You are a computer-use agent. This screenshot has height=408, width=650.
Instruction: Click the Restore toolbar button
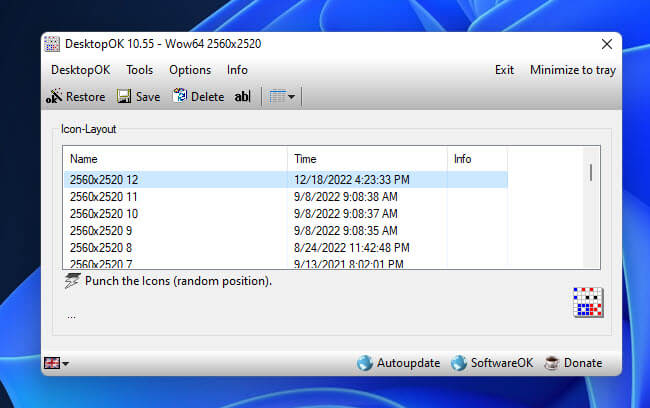(75, 97)
